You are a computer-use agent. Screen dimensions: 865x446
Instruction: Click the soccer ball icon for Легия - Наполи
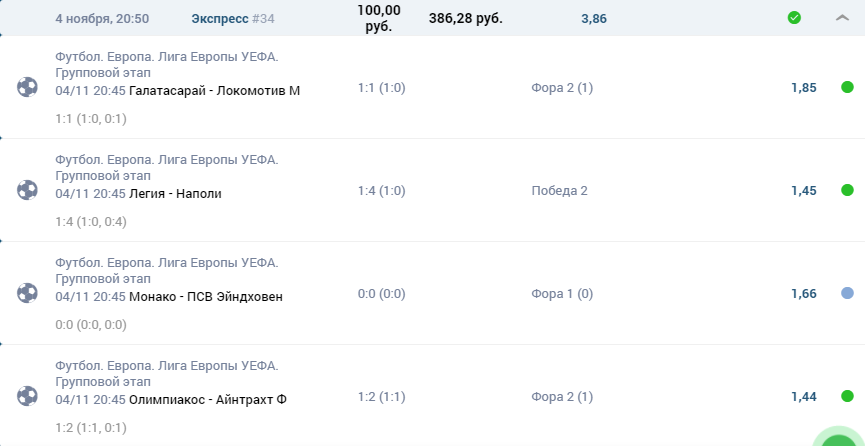coord(27,190)
